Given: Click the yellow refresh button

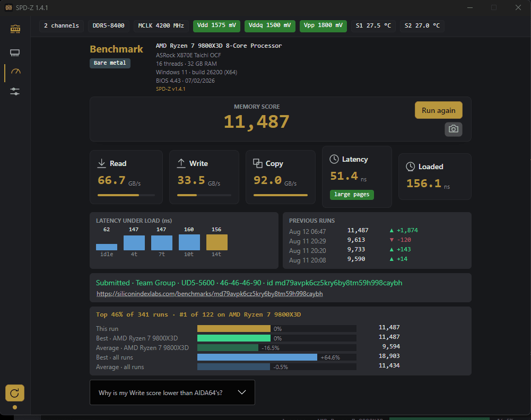Looking at the screenshot, I should coord(14,393).
